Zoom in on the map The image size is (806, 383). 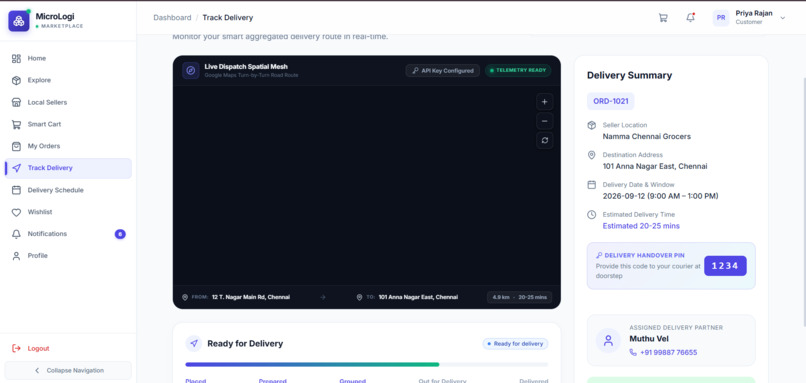(545, 102)
